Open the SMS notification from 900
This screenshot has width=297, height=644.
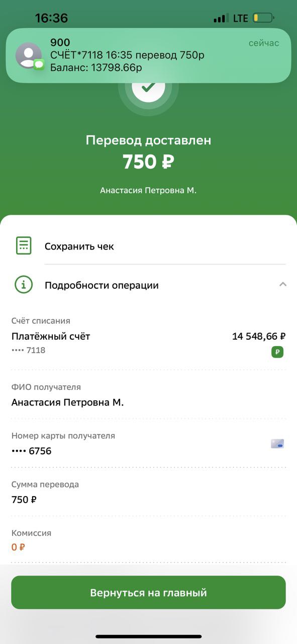pos(148,55)
